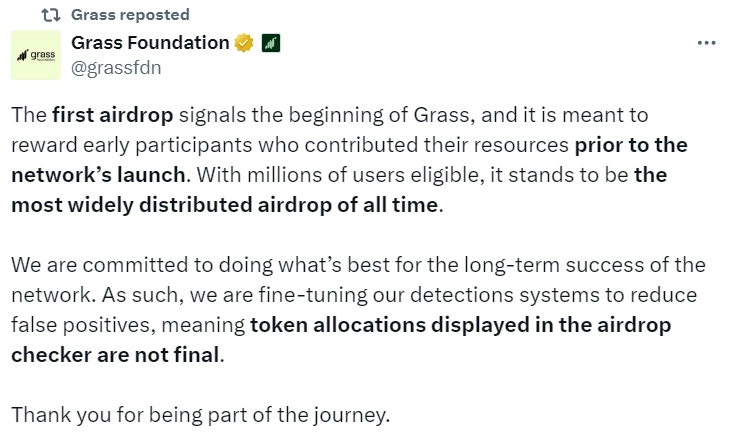Click bold "prior to the network's launch" phrase
The height and width of the screenshot is (435, 736).
[x=631, y=144]
